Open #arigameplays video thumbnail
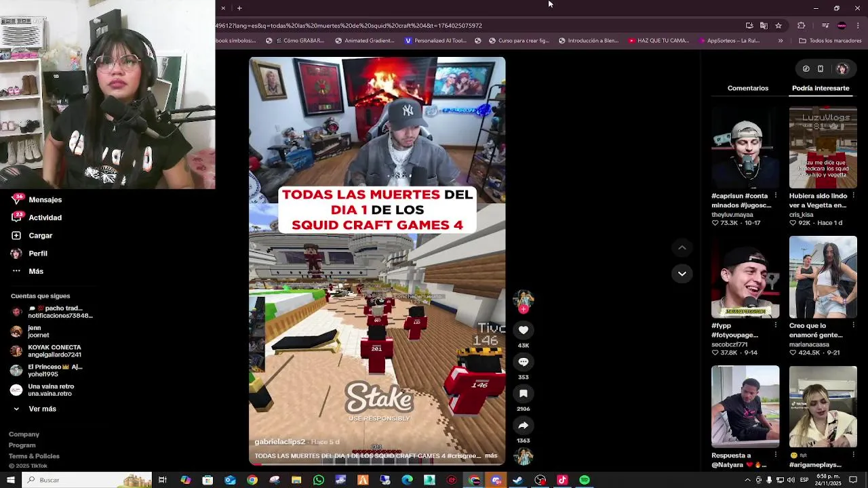868x488 pixels. tap(823, 407)
